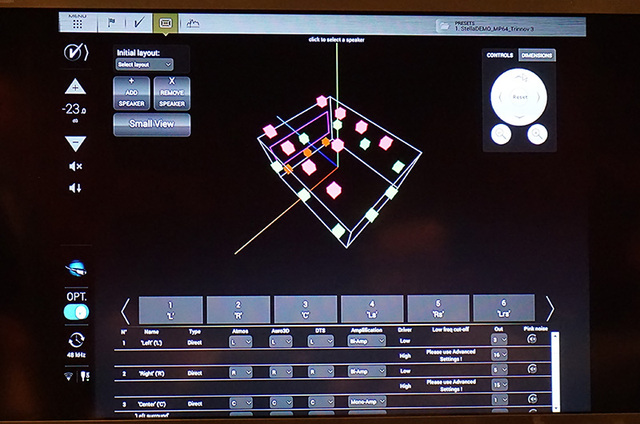Select the bottom-most pink speaker in 3D view
Image resolution: width=640 pixels, height=424 pixels.
point(334,190)
